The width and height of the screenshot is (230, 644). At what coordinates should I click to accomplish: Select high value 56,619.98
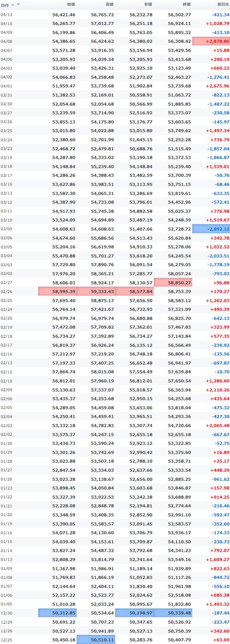[103, 247]
